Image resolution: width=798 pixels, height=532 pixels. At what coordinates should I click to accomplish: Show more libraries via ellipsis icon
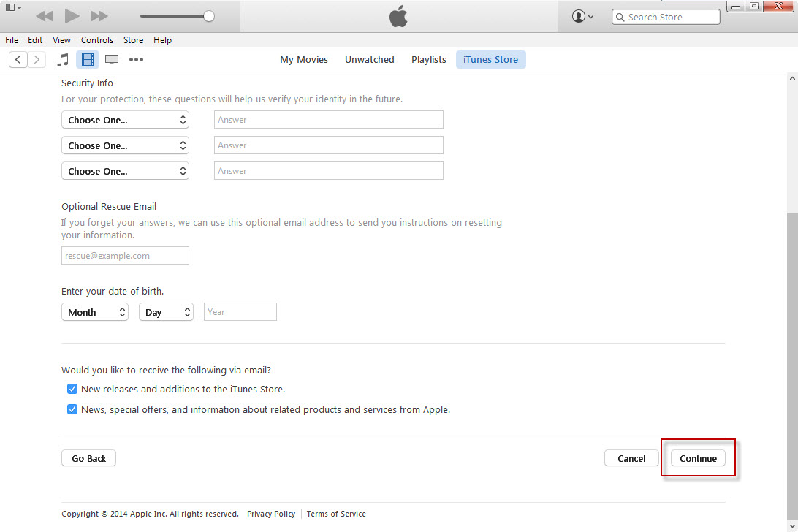click(x=136, y=60)
